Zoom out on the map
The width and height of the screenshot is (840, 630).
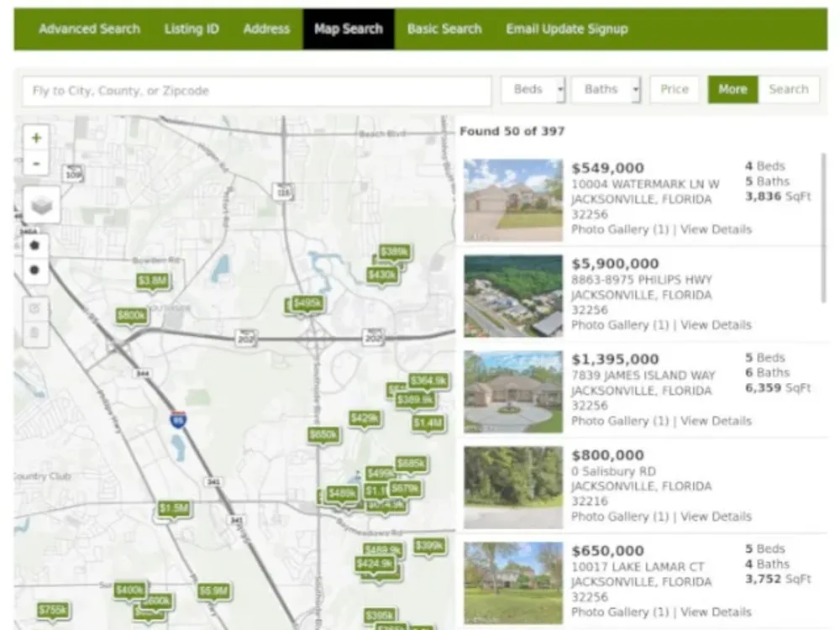(36, 164)
